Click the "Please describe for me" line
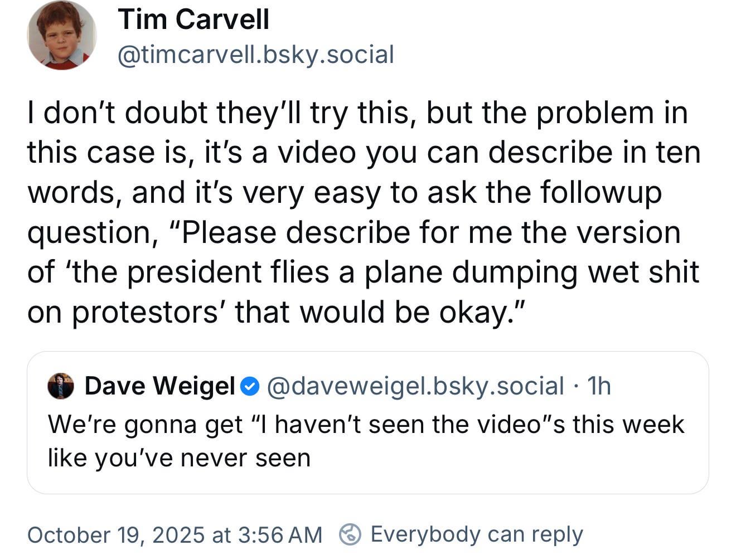The image size is (736, 560). pyautogui.click(x=354, y=232)
